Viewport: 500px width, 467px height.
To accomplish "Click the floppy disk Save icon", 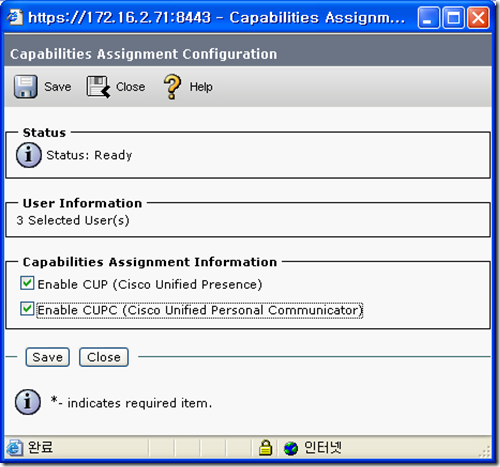I will coord(25,87).
